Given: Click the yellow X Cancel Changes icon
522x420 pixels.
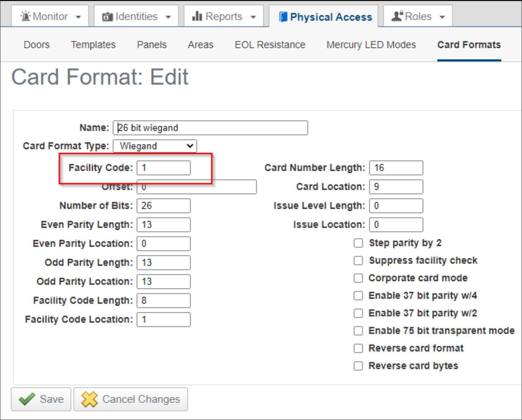Looking at the screenshot, I should (89, 399).
